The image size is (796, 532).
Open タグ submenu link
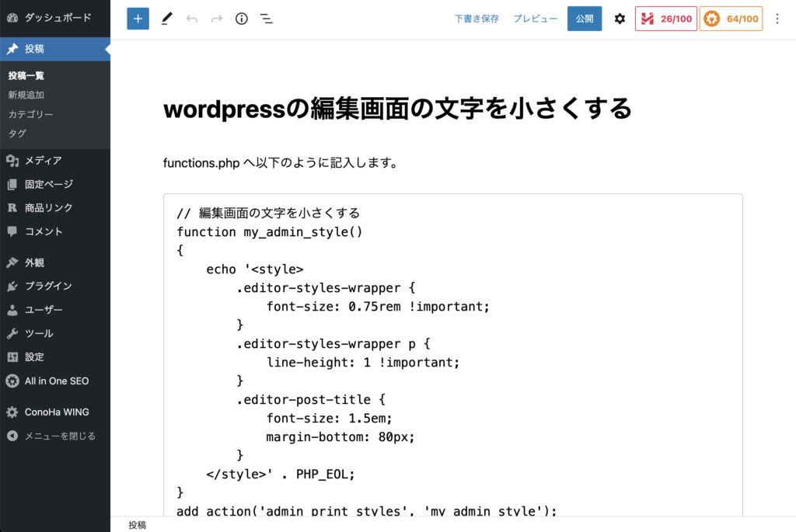coord(17,134)
